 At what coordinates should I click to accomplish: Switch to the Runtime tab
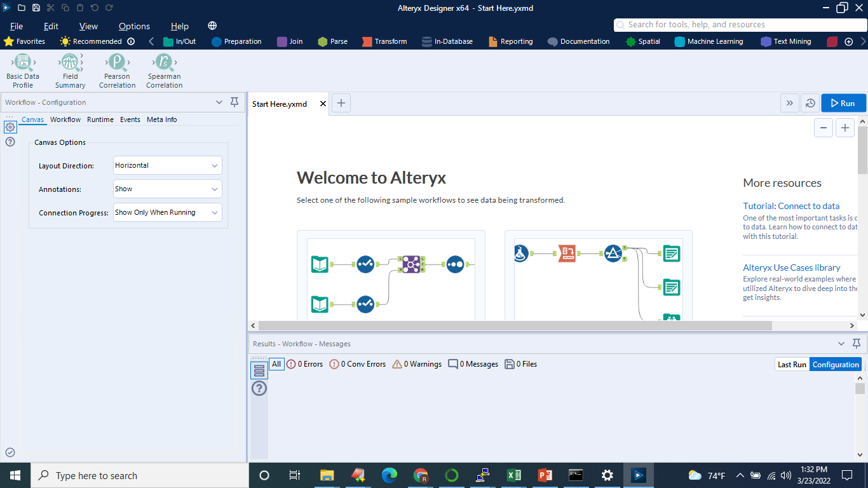pos(100,119)
